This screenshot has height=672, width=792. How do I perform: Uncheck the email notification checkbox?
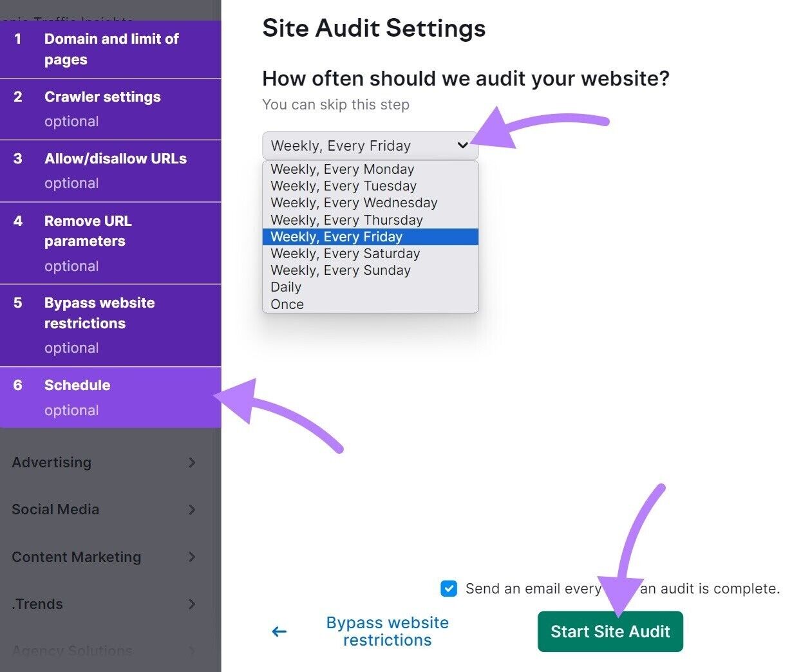point(449,588)
